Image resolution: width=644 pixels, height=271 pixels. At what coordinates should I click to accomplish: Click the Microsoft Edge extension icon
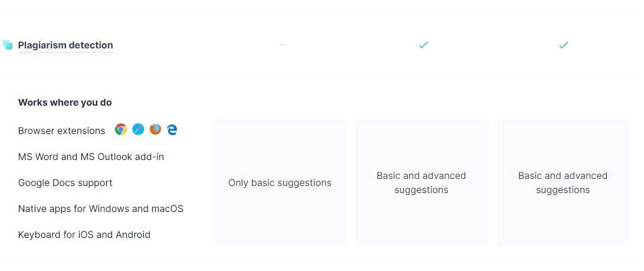click(x=172, y=130)
